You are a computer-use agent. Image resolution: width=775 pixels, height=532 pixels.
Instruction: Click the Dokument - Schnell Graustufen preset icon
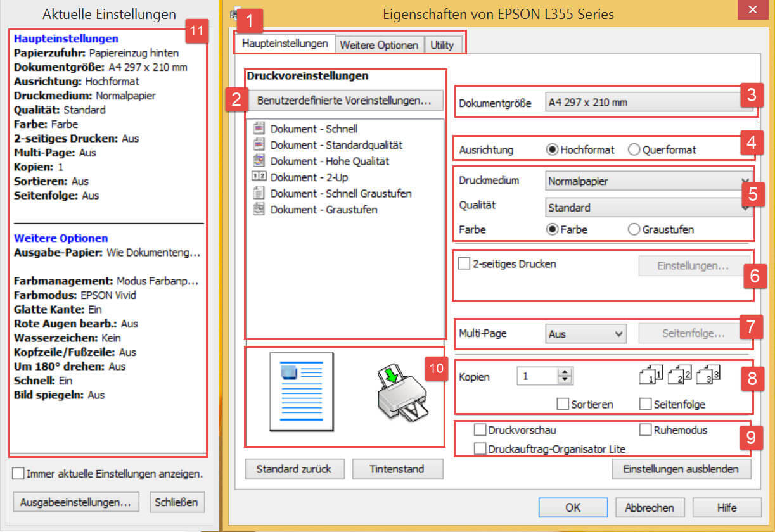(258, 193)
